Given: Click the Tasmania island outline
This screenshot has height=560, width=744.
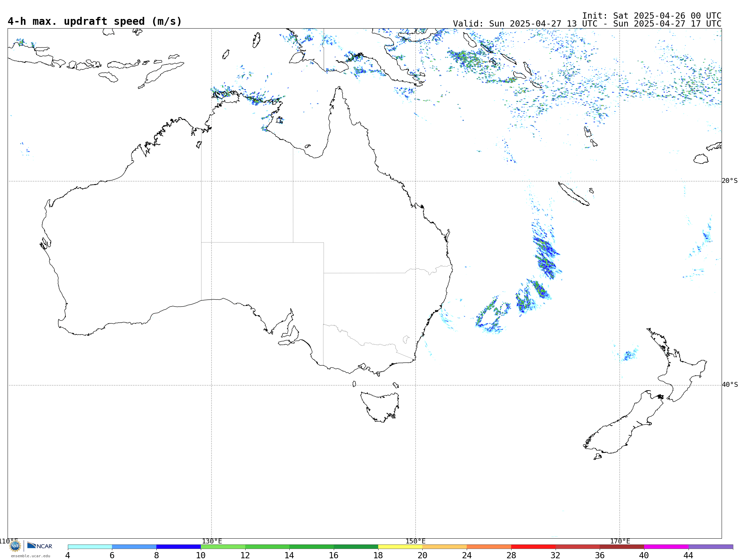Looking at the screenshot, I should (380, 407).
